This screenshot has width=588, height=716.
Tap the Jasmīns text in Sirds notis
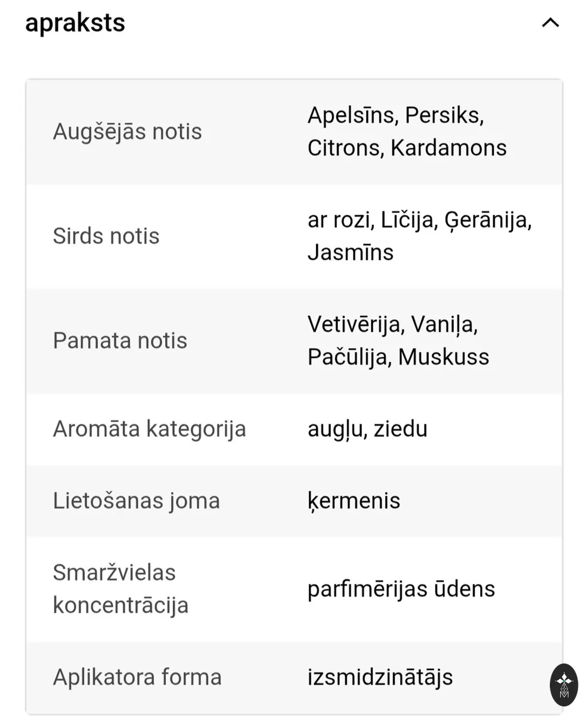[351, 252]
